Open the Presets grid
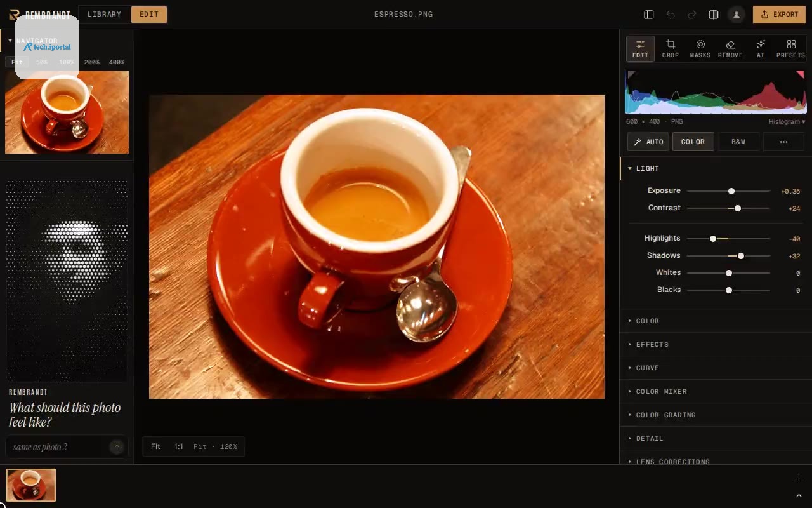Viewport: 812px width, 508px height. tap(790, 48)
